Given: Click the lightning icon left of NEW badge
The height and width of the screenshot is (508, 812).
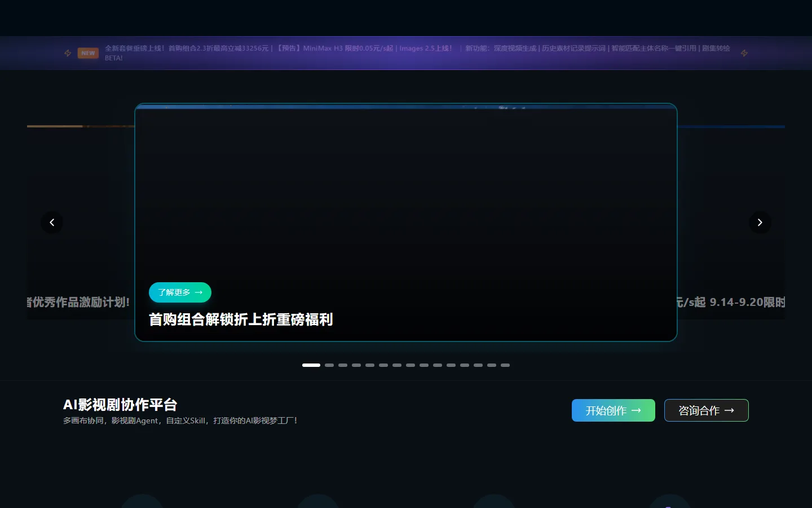Looking at the screenshot, I should click(x=68, y=53).
